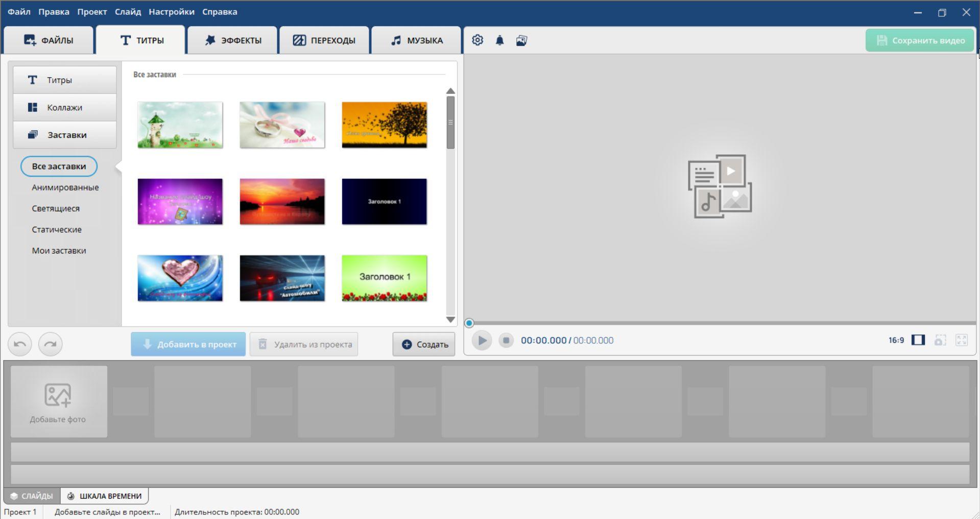Open the Слайд menu
Screen dimensions: 980x519
pos(128,12)
